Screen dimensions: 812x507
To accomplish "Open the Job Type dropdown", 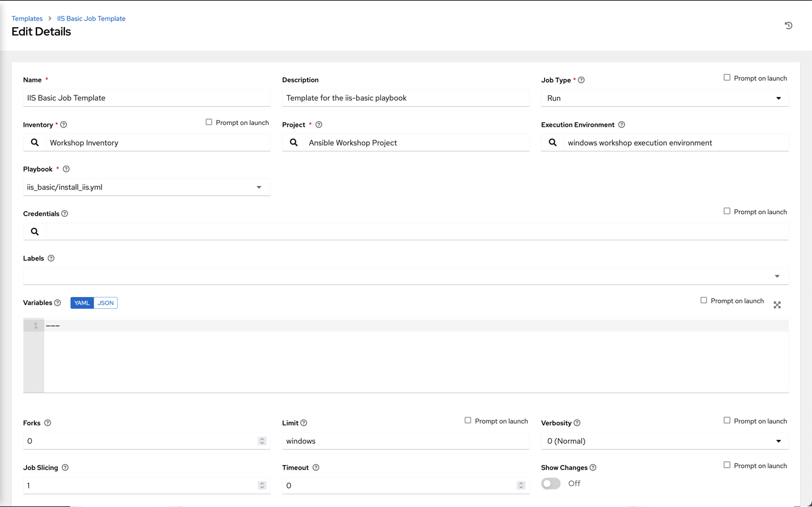I will coord(665,98).
